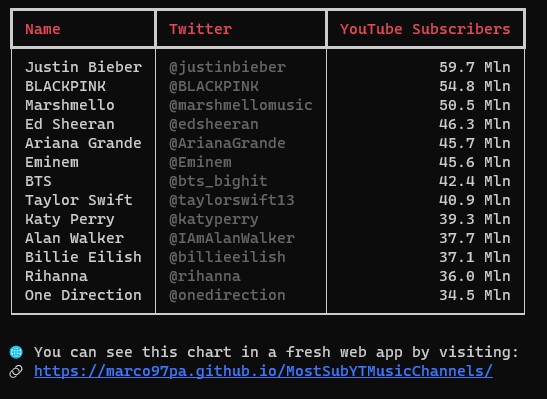Select the Eminem name entry
The height and width of the screenshot is (399, 547).
click(x=52, y=162)
